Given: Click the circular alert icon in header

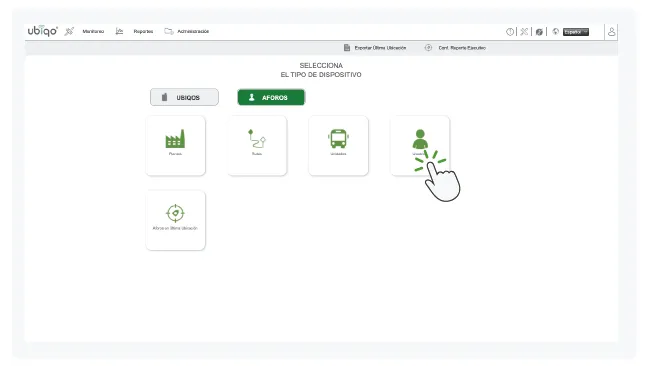Looking at the screenshot, I should (x=510, y=32).
